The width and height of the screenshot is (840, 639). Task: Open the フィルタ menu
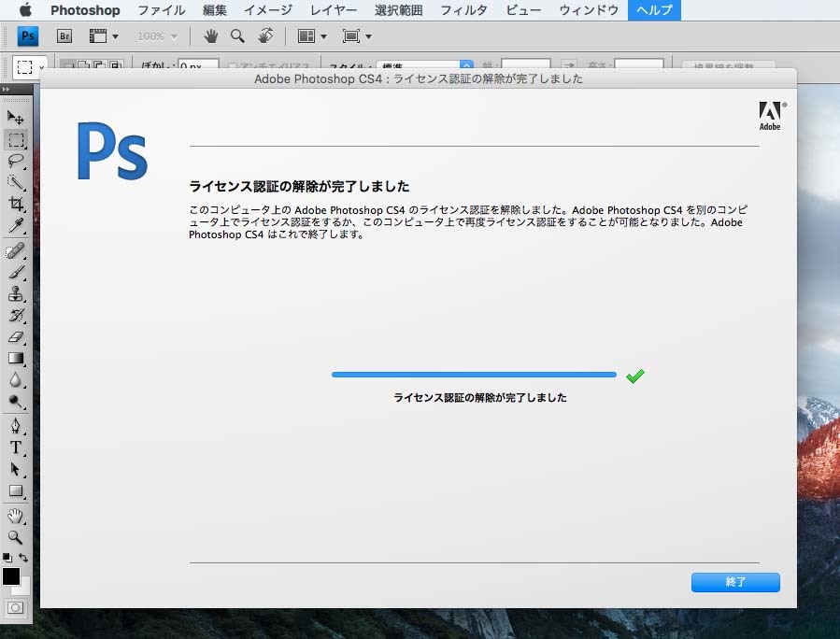click(464, 9)
